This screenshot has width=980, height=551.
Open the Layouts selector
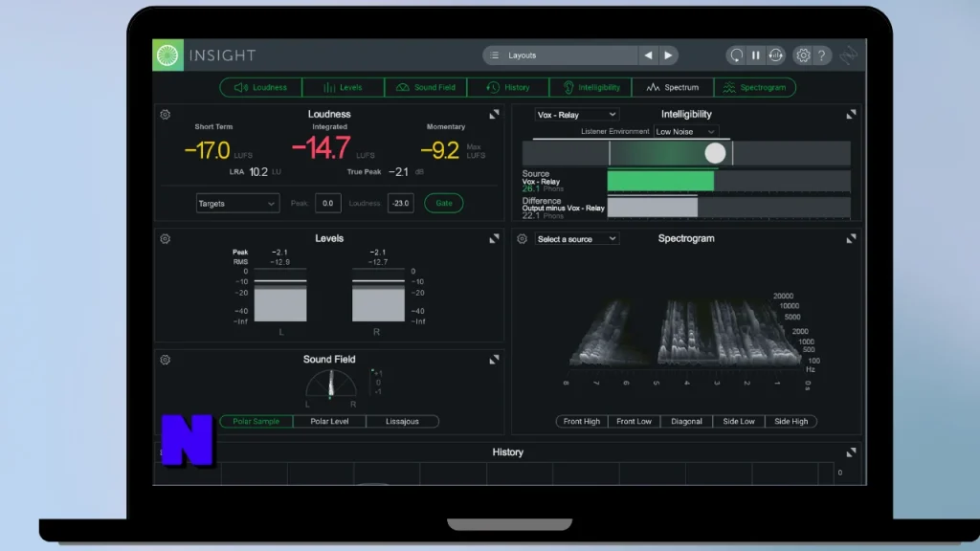pos(560,55)
